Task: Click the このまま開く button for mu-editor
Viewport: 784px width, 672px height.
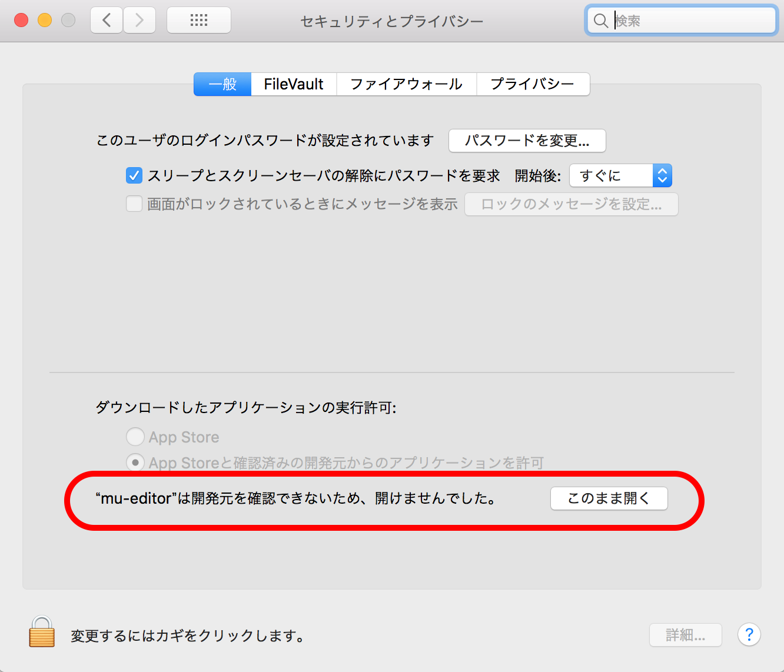Action: coord(609,498)
